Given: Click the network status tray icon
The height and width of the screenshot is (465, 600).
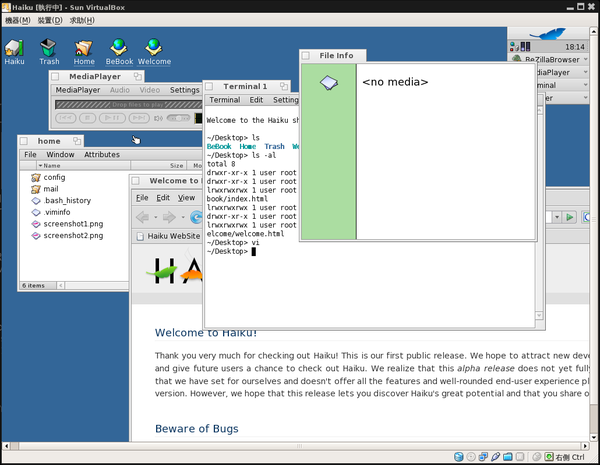Looking at the screenshot, I should pos(514,47).
